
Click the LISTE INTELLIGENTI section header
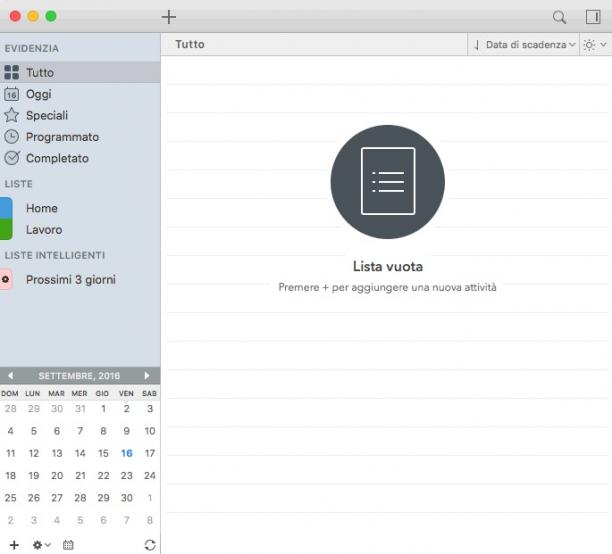click(55, 255)
